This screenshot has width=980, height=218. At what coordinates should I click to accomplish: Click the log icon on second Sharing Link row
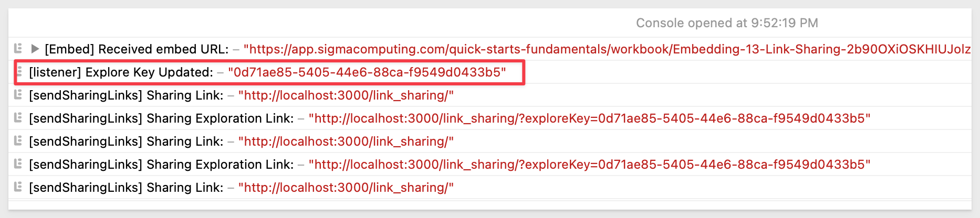(18, 141)
